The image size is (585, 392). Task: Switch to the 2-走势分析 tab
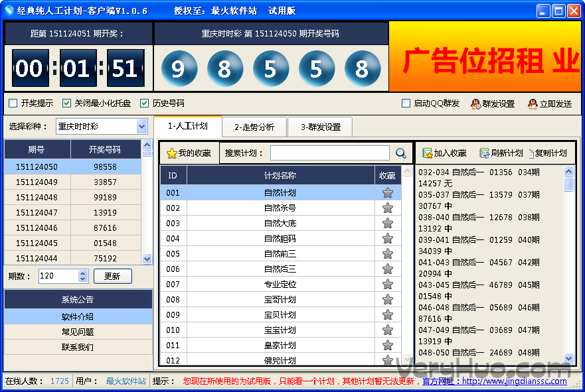[254, 127]
